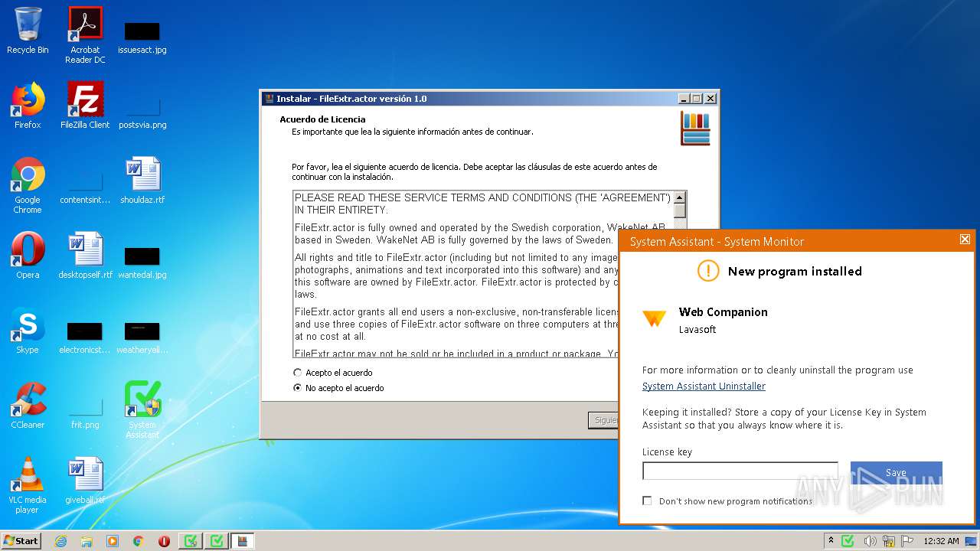Click the 'New program installed' heading

click(795, 271)
